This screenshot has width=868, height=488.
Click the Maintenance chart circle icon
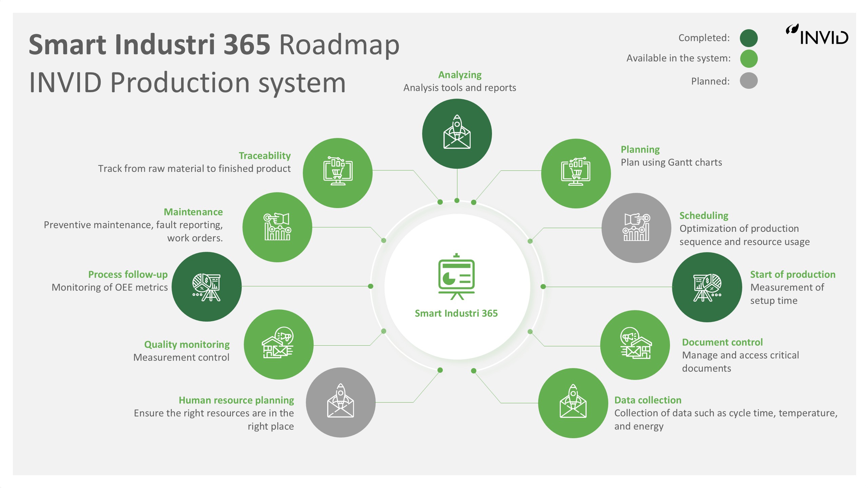(277, 227)
